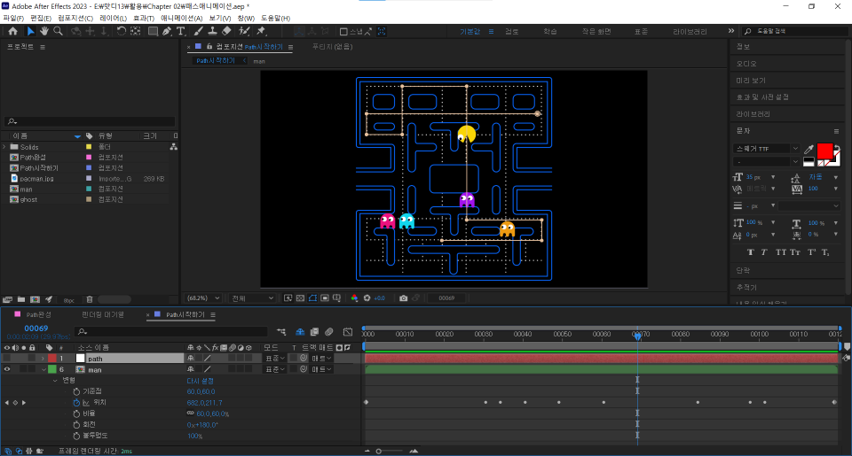Screen dimensions: 852x456
Task: Collapse the man layer properties arrow
Action: [x=43, y=370]
